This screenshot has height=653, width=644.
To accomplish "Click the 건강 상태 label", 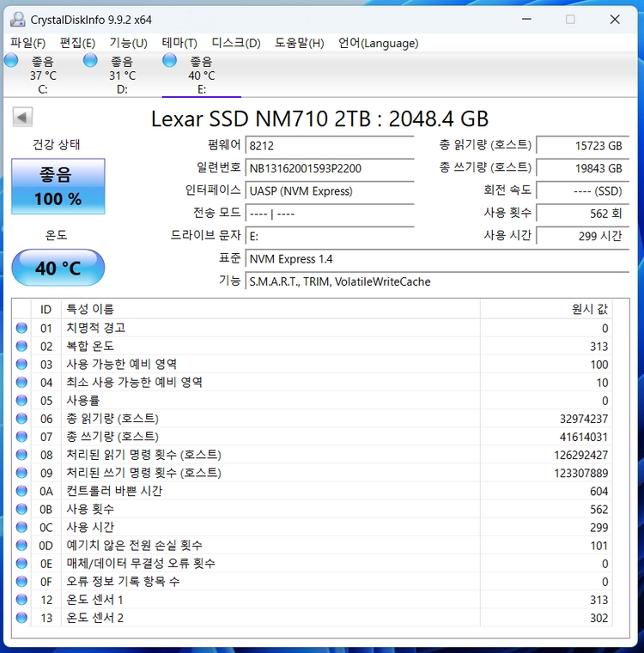I will pyautogui.click(x=57, y=144).
